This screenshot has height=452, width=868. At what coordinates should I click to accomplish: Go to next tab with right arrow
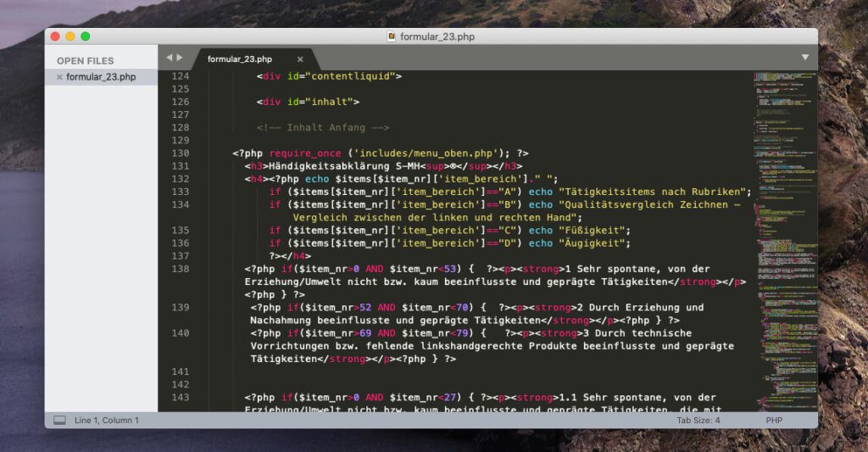click(x=180, y=58)
